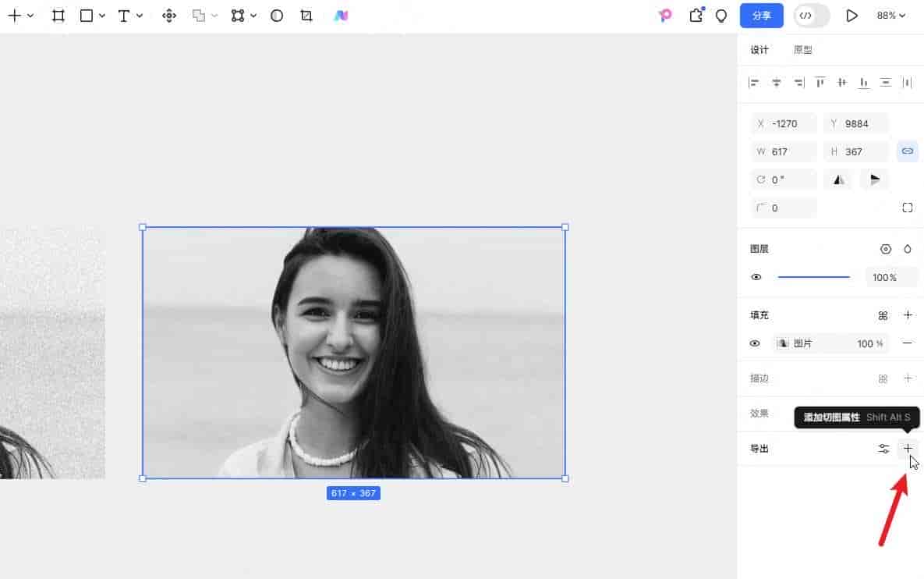Toggle the aspect ratio lock link
The width and height of the screenshot is (924, 579).
908,151
